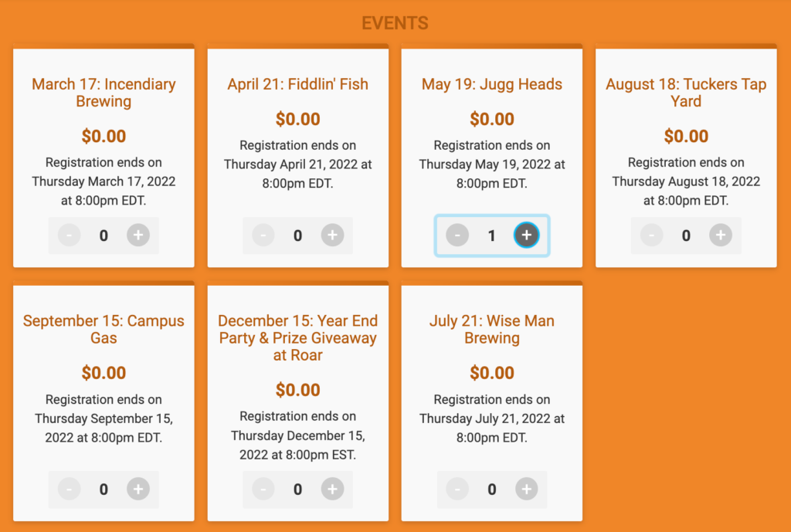Image resolution: width=791 pixels, height=532 pixels.
Task: Open the March 17: Incendiary Brewing title
Action: click(x=104, y=93)
